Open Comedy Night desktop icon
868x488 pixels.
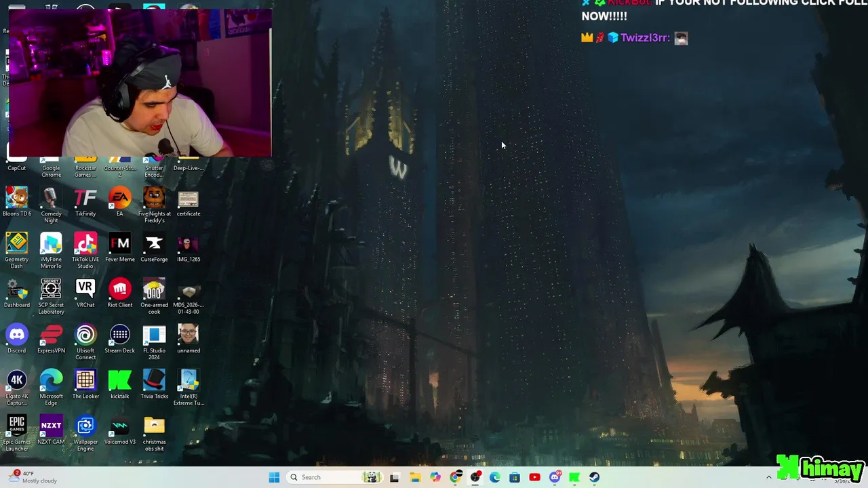tap(51, 206)
